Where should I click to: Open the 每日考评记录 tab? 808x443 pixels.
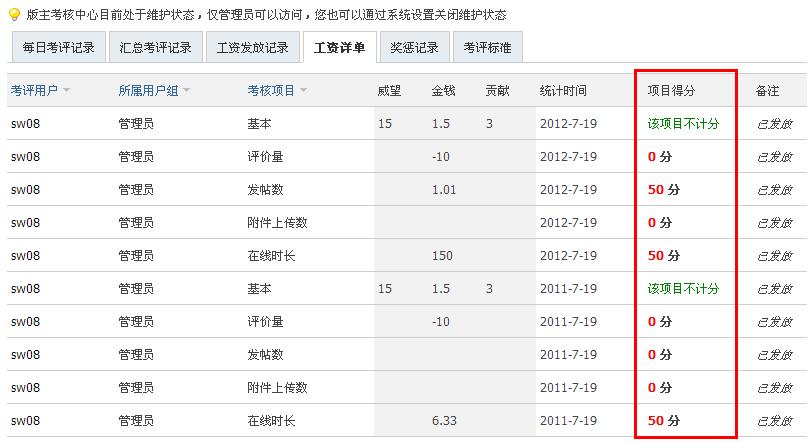point(59,47)
